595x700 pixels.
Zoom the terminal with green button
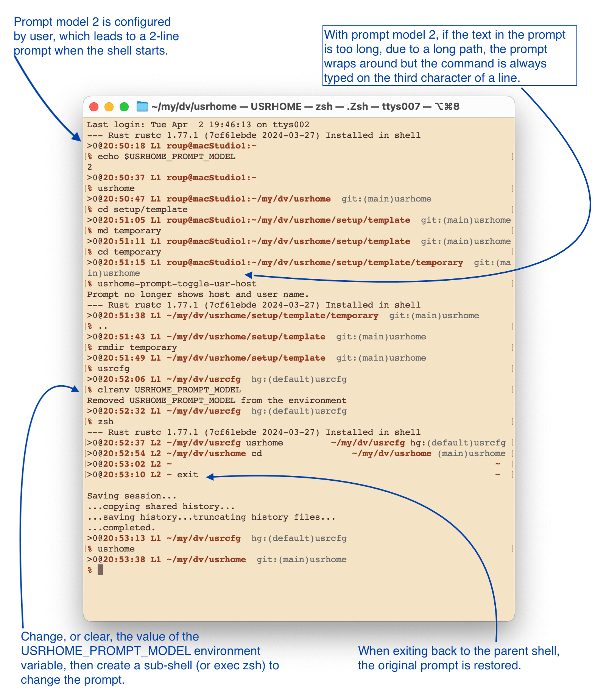[x=124, y=107]
